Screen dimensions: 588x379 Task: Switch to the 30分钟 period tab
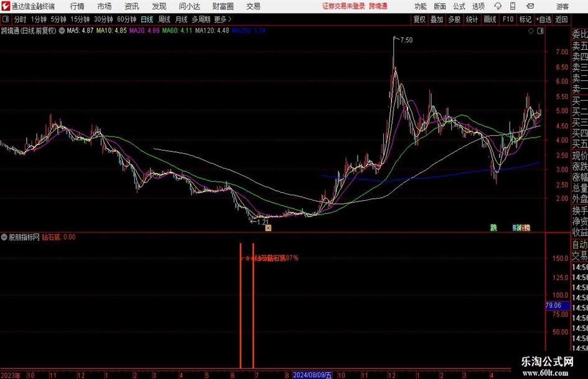103,19
